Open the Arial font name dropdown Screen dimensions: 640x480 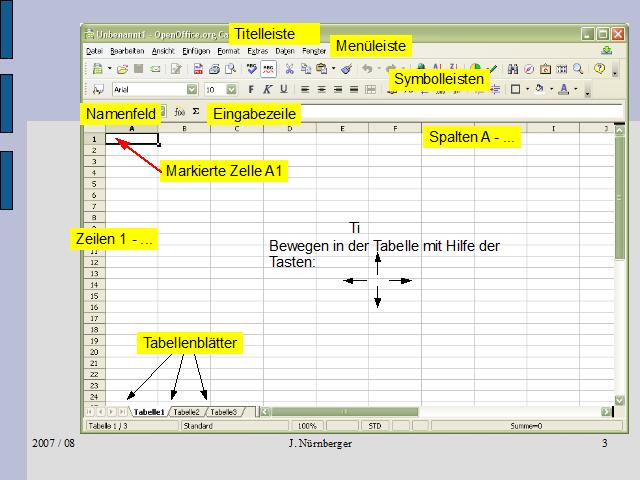(x=192, y=89)
